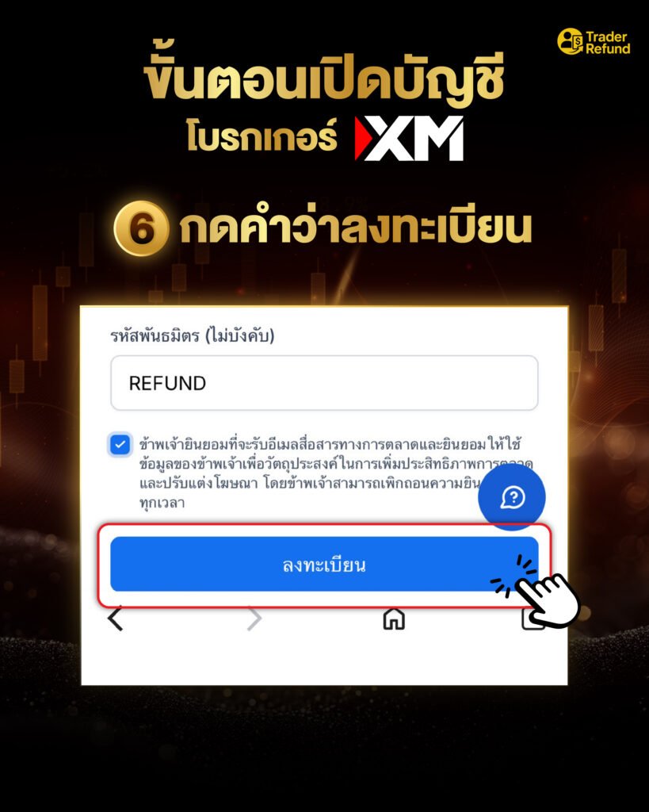The width and height of the screenshot is (649, 812).
Task: Click the step title กดคำว่าลงทะเบียน
Action: (x=356, y=227)
